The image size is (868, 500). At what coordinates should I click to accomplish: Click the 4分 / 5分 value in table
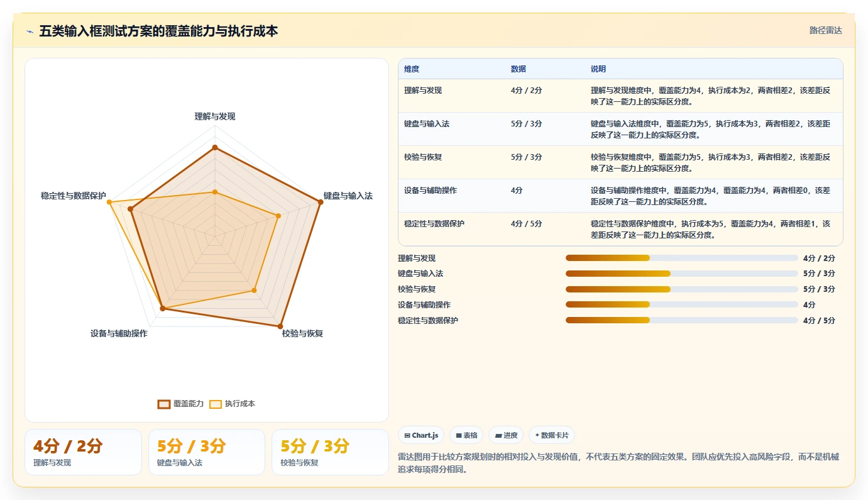click(x=527, y=224)
